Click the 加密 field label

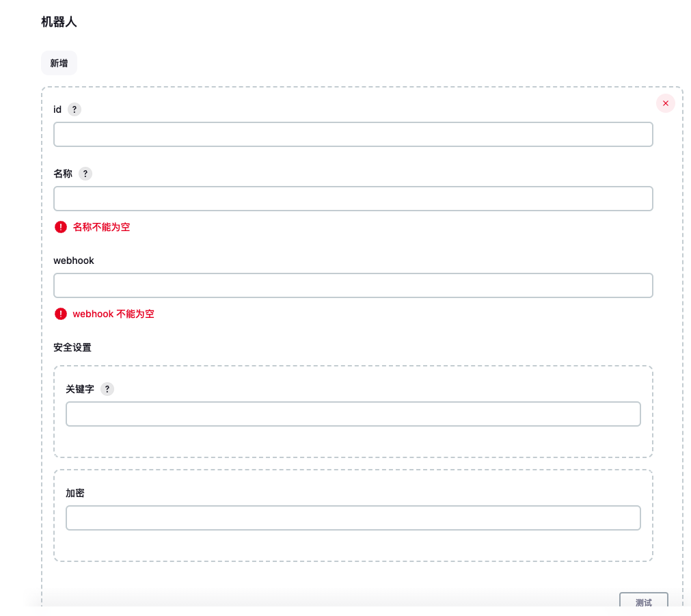pos(75,493)
